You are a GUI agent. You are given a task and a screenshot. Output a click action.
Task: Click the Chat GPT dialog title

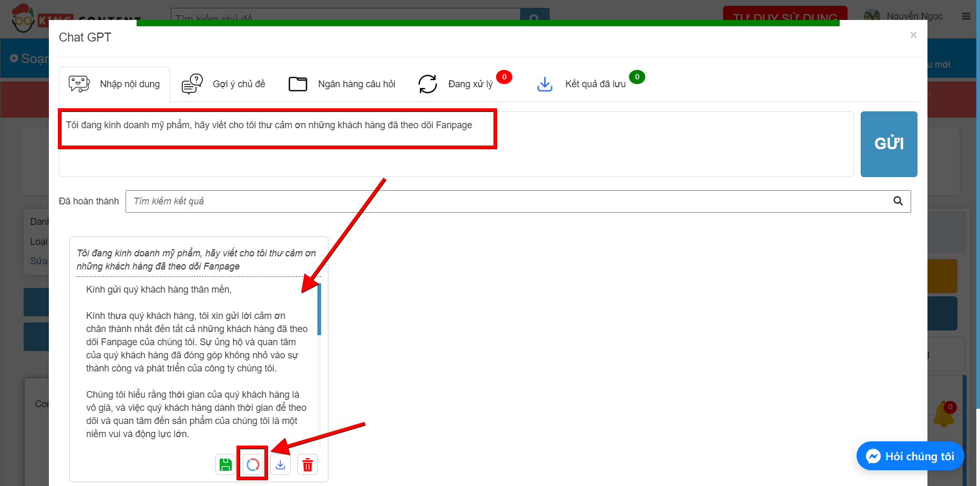[85, 37]
